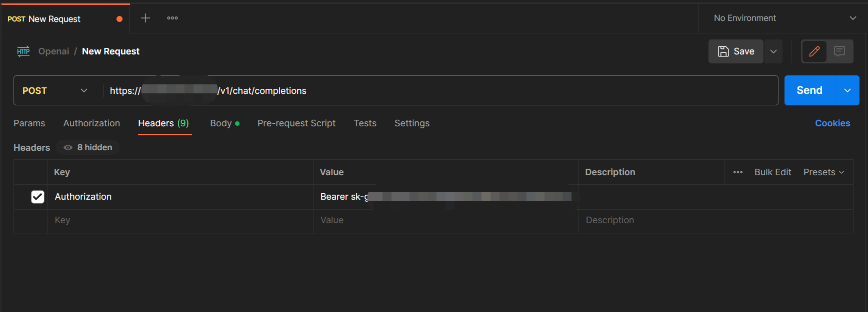Click the empty Description field in new row
868x312 pixels.
coord(716,220)
